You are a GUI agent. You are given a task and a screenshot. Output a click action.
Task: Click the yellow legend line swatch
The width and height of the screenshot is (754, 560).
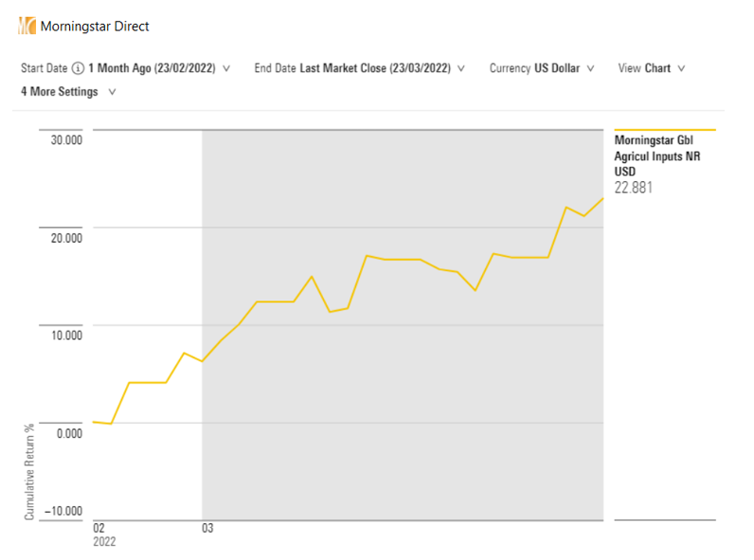[x=664, y=130]
